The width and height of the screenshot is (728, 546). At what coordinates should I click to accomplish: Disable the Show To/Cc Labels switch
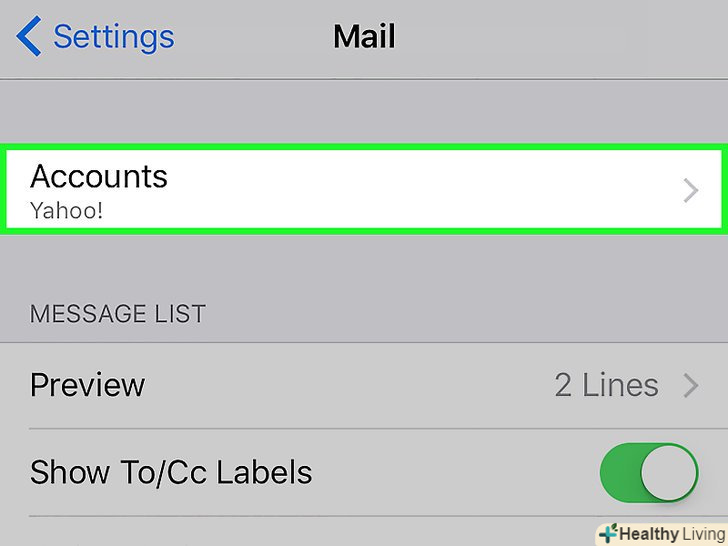648,473
